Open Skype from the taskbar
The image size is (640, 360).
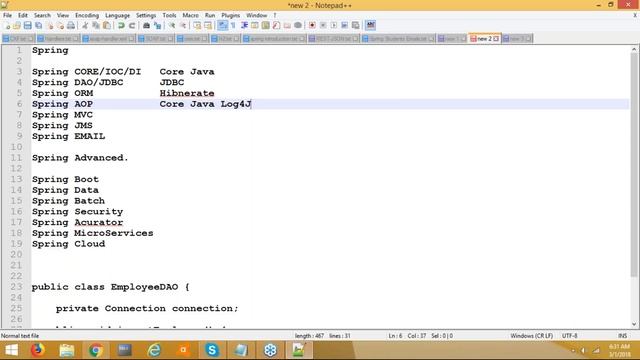[x=212, y=350]
